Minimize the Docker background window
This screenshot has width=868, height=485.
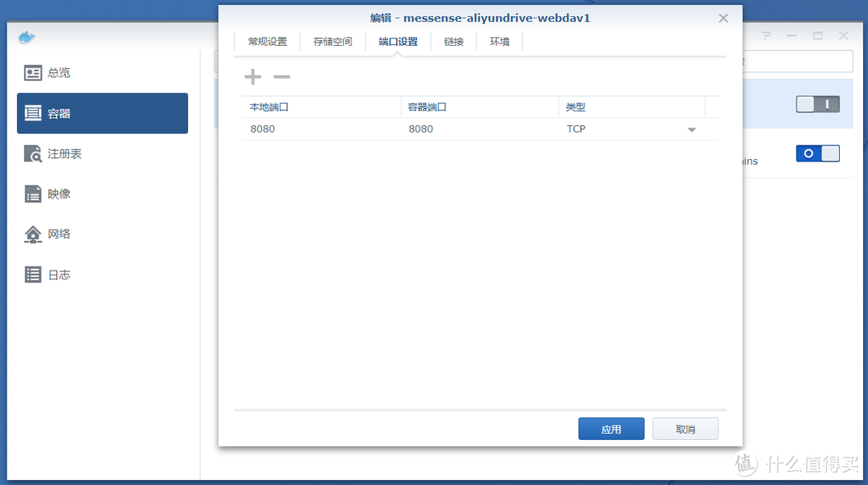(x=792, y=35)
